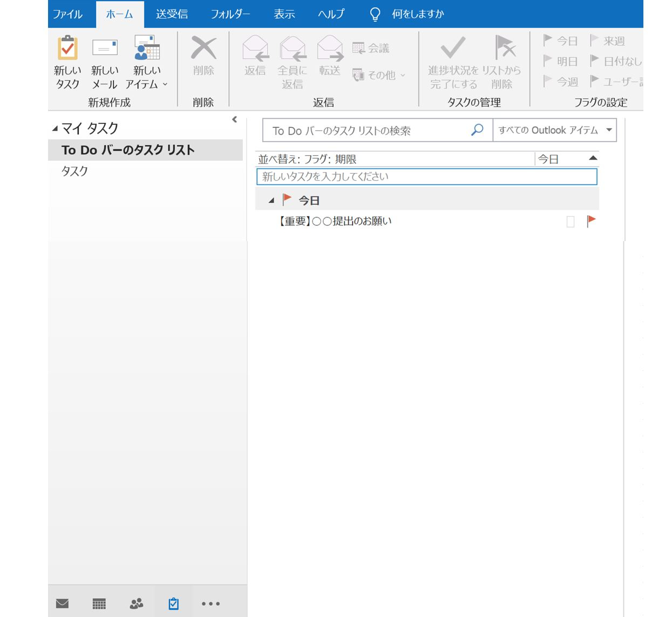
Task: Select the Tasks navigation icon
Action: click(x=173, y=604)
